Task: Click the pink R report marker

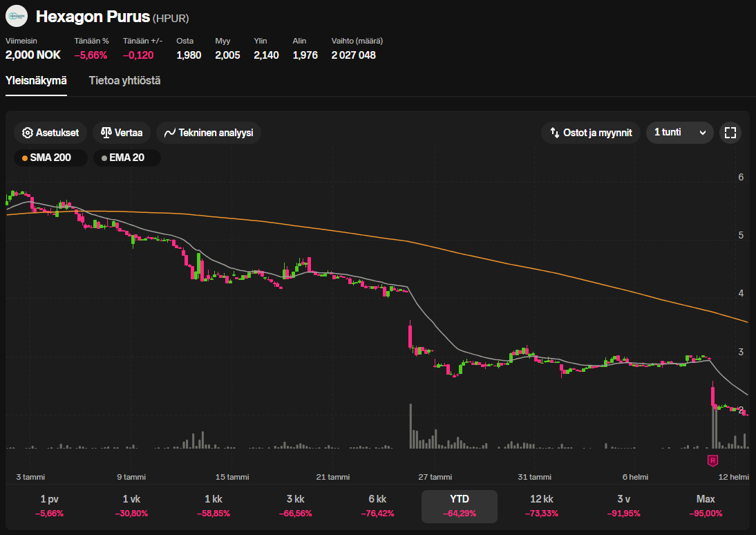Action: pyautogui.click(x=712, y=460)
